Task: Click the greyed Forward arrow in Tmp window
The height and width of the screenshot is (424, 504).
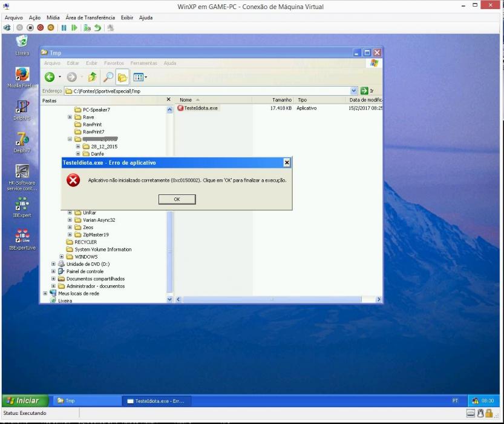Action: [x=71, y=77]
